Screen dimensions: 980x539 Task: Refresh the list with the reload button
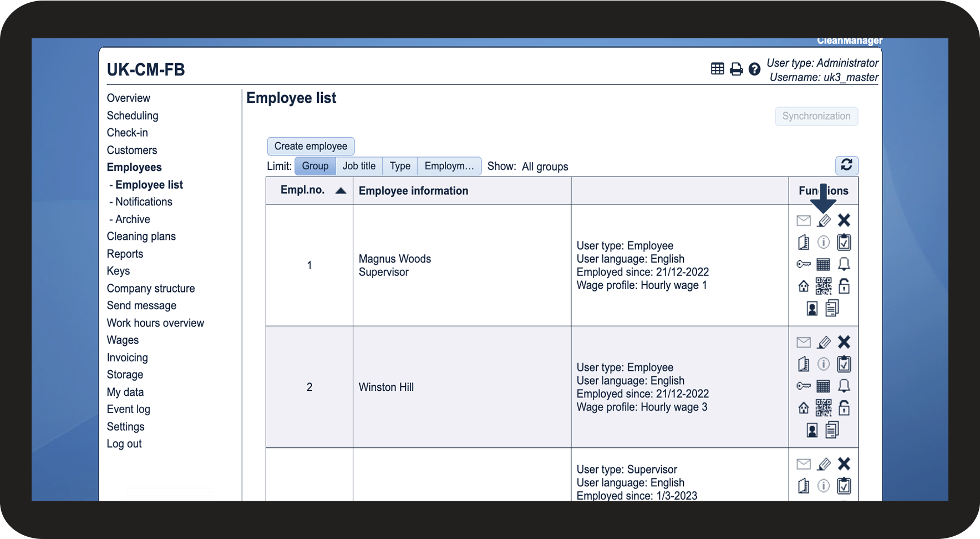click(x=846, y=165)
